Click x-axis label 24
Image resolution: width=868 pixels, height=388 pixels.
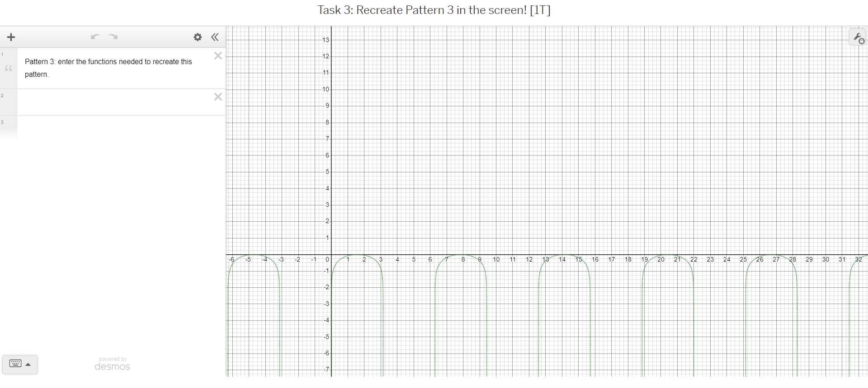[x=726, y=259]
